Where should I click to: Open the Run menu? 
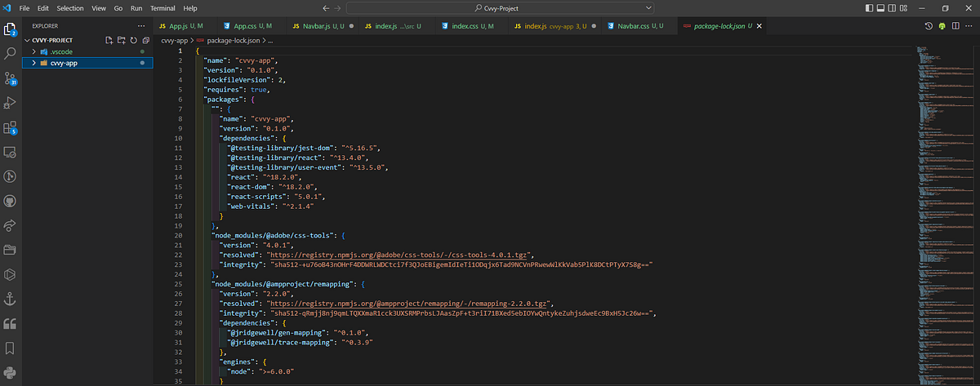click(x=136, y=7)
